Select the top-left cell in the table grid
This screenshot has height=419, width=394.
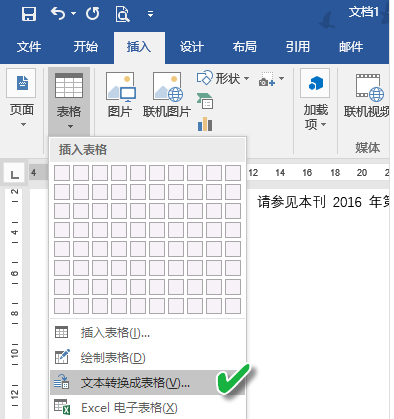(62, 173)
